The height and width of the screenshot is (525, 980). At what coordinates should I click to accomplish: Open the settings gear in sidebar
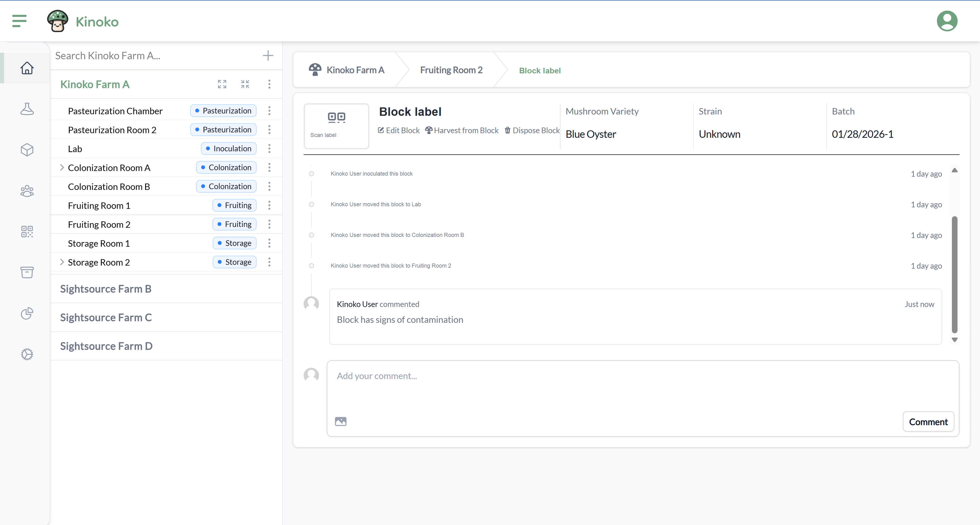pos(27,354)
